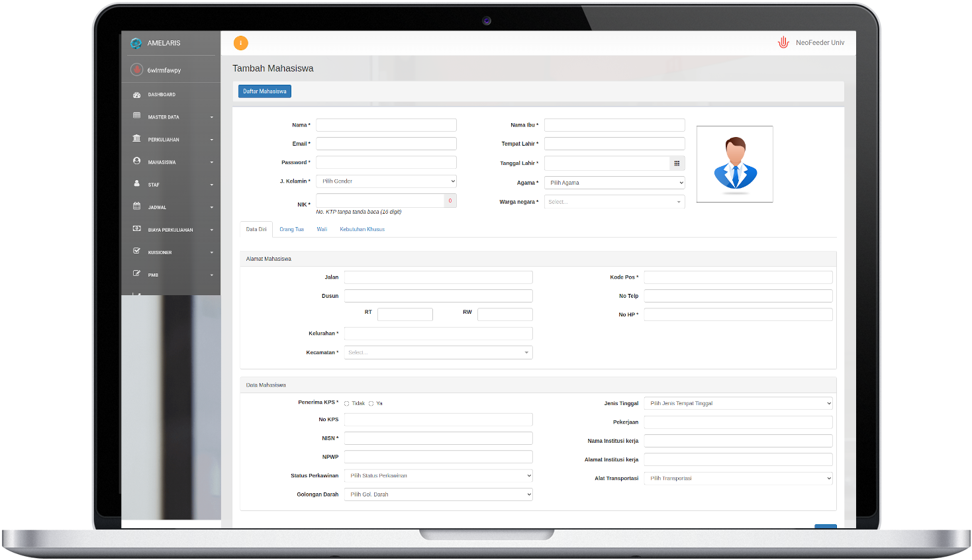This screenshot has height=560, width=972.
Task: Expand the Kecamatan select box
Action: coord(438,353)
